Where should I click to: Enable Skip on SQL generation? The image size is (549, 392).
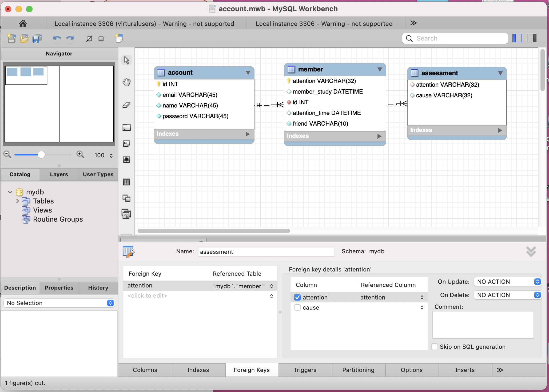click(435, 347)
